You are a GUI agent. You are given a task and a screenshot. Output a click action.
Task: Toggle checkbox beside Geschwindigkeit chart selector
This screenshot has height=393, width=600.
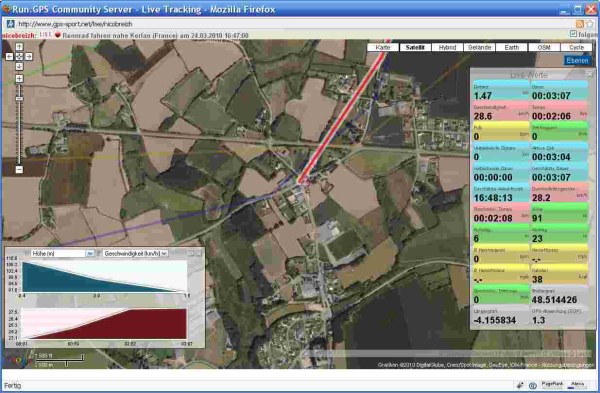tap(98, 253)
